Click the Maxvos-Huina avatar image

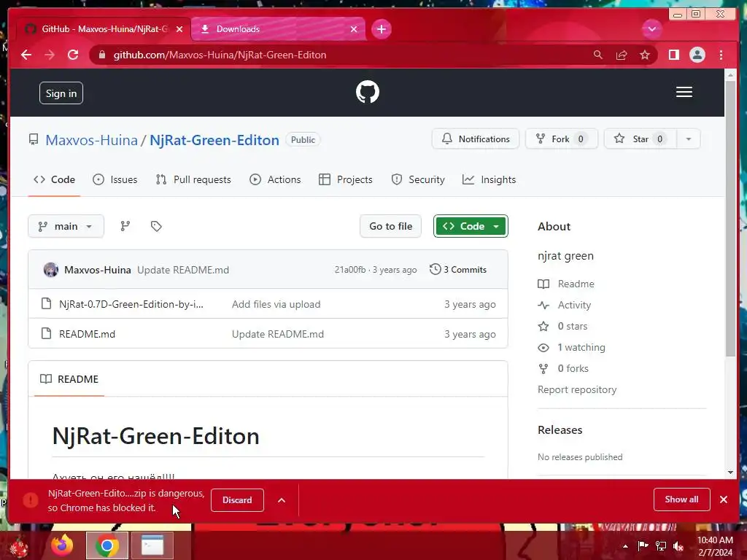51,270
